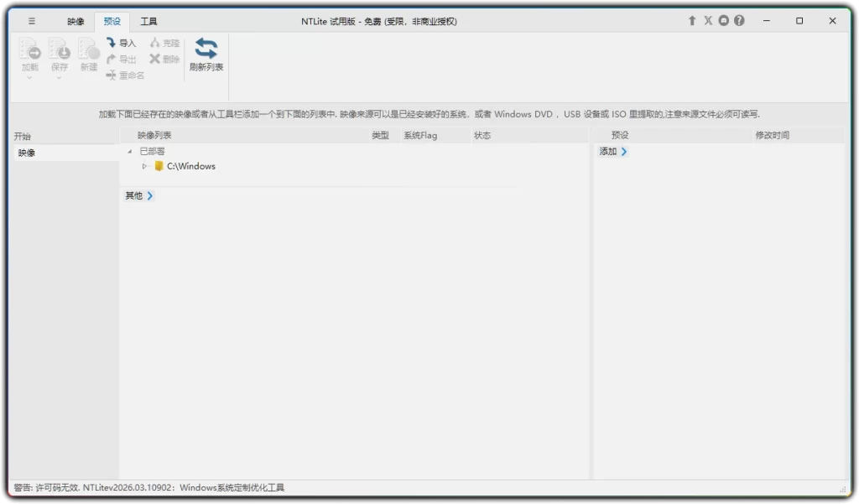859x504 pixels.
Task: Open the hamburger menu icon
Action: pos(32,20)
